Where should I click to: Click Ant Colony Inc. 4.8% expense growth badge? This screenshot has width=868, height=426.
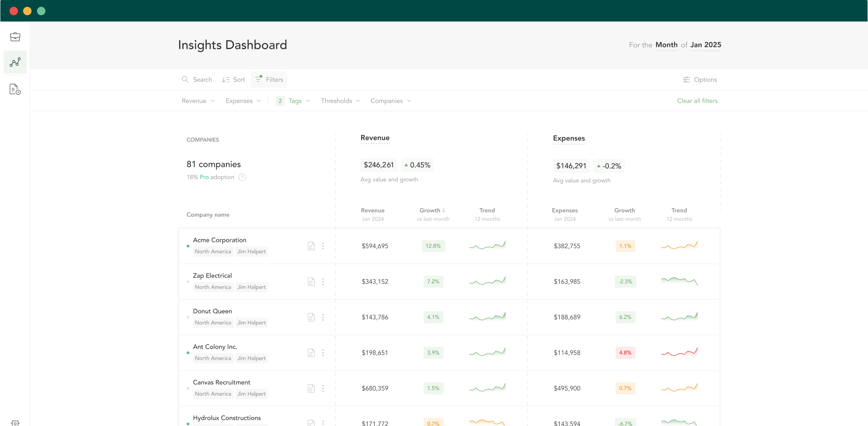625,353
